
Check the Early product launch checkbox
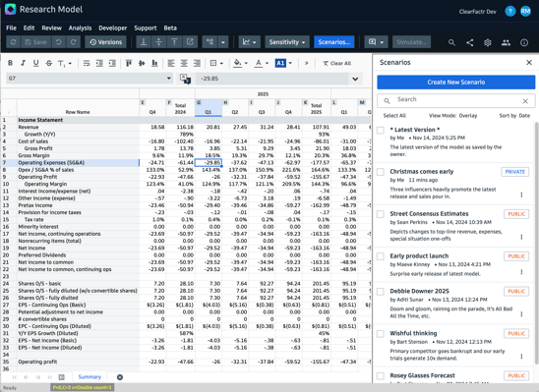pyautogui.click(x=381, y=256)
